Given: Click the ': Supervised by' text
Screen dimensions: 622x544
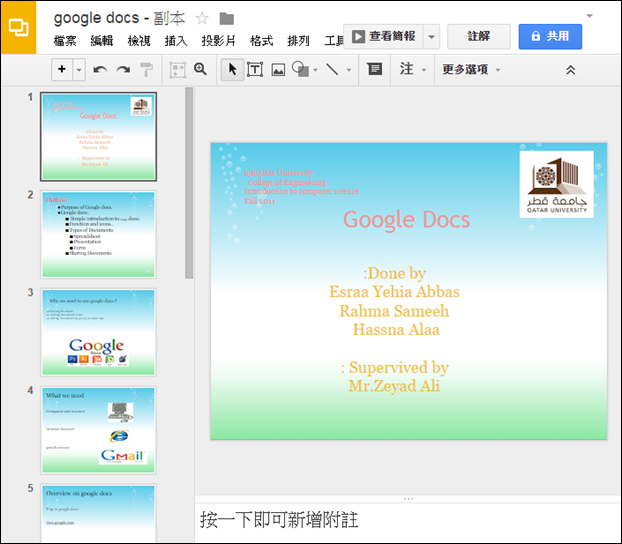Looking at the screenshot, I should [x=395, y=367].
